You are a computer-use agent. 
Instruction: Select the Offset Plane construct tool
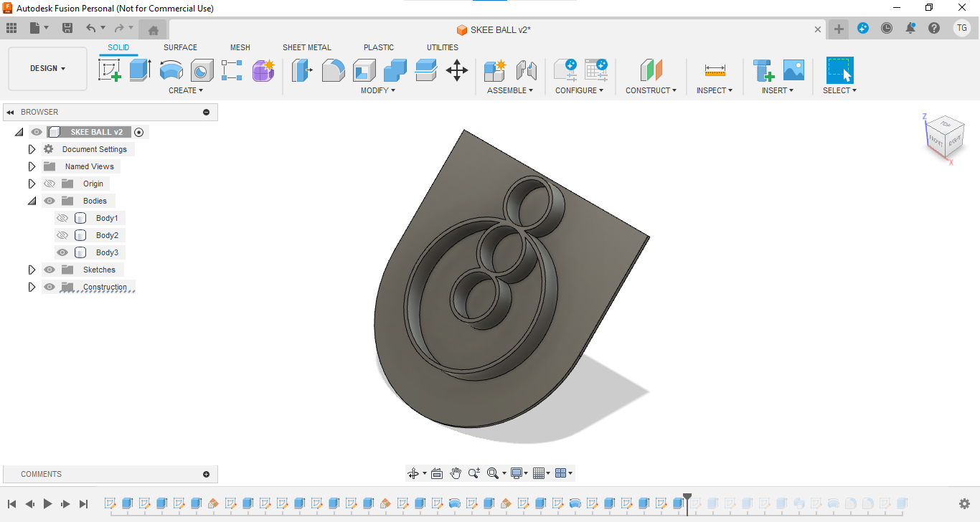point(651,70)
